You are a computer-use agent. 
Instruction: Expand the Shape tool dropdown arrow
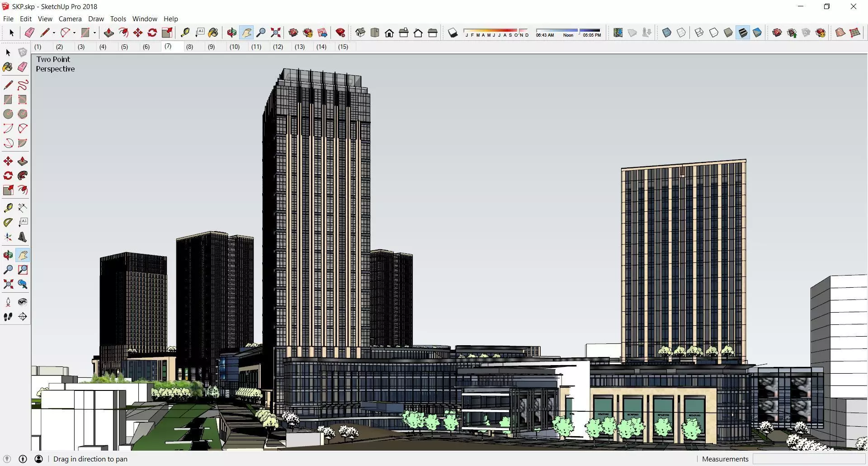pos(94,33)
